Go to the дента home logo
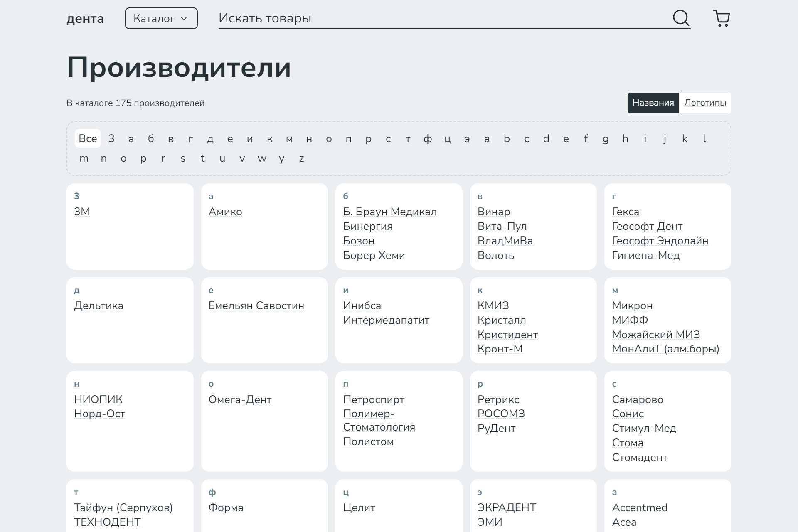 (85, 19)
